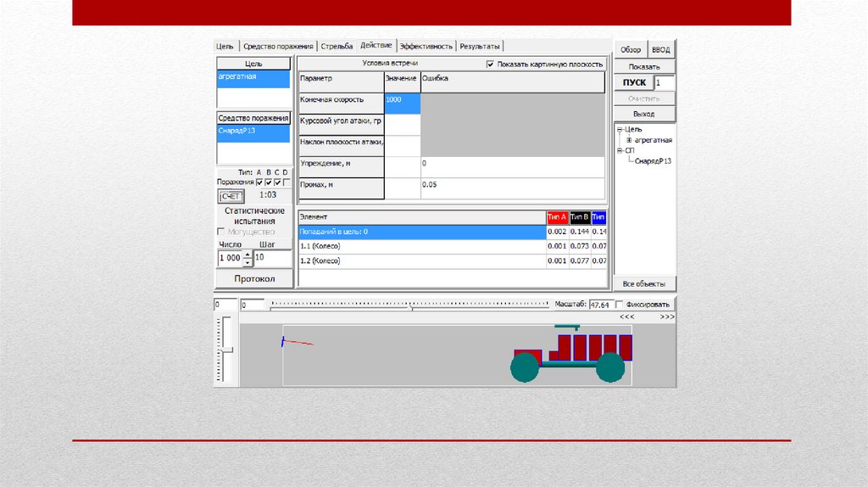Go to the Средство поражения tab
This screenshot has height=487, width=868.
(x=277, y=47)
